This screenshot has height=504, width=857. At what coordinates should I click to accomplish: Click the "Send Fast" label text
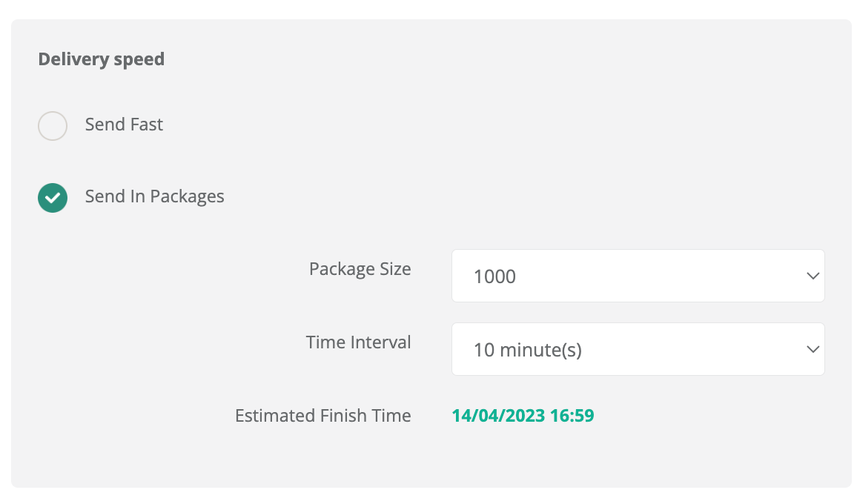(124, 125)
